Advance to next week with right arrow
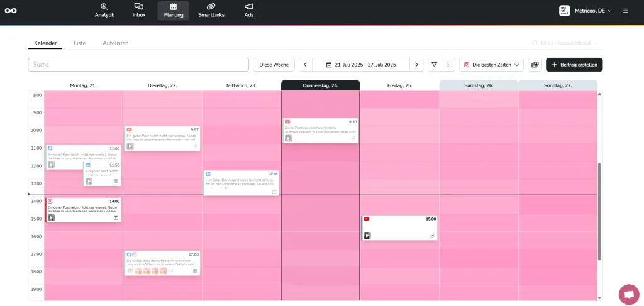The height and width of the screenshot is (306, 644). (416, 65)
